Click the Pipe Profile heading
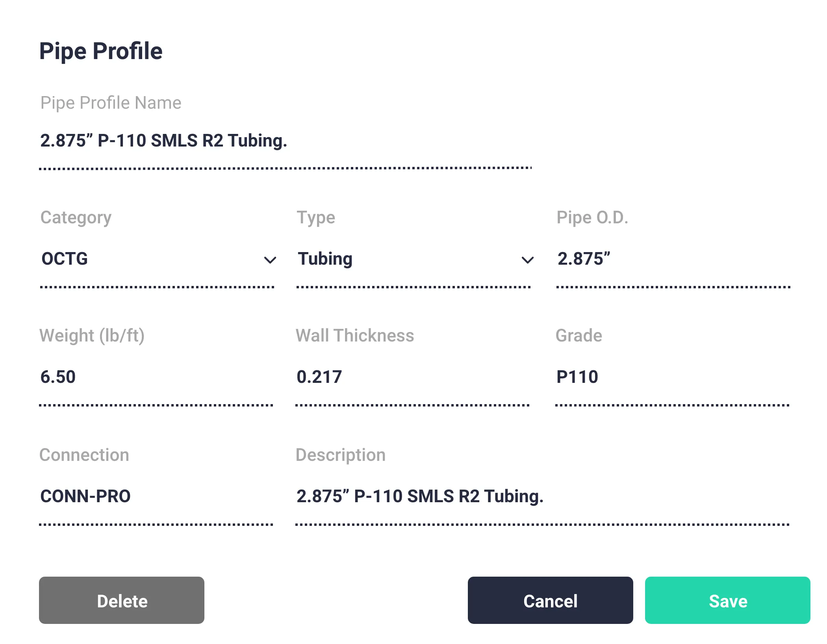The width and height of the screenshot is (827, 644). (101, 50)
